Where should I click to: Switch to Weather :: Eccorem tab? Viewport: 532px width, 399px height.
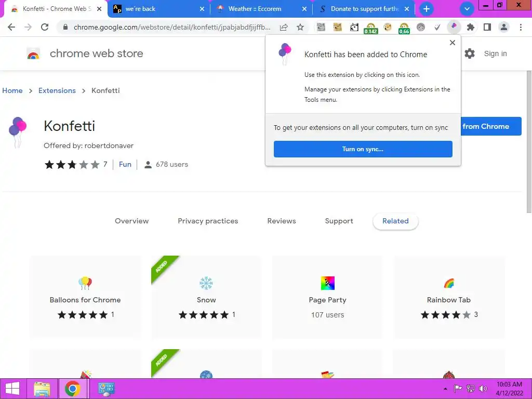point(261,9)
